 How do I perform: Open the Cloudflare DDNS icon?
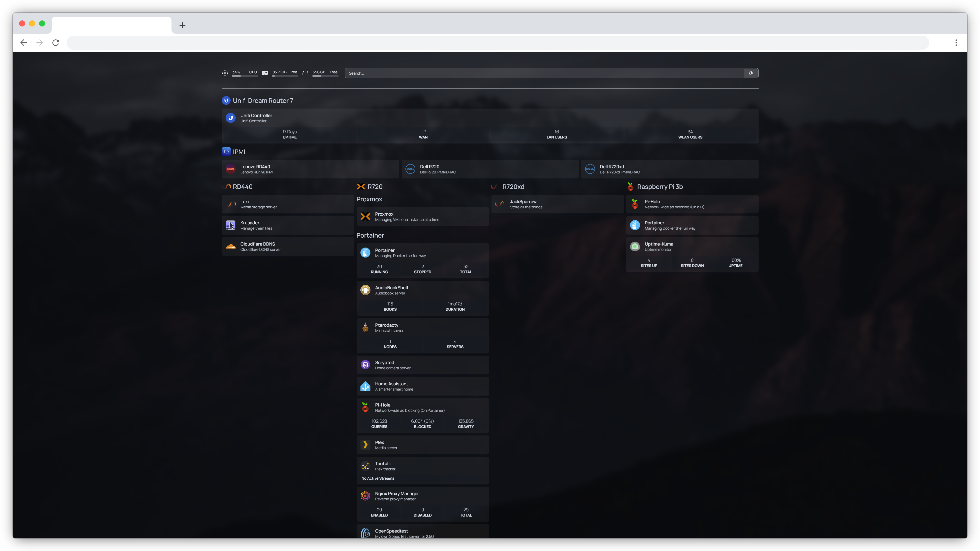click(231, 246)
